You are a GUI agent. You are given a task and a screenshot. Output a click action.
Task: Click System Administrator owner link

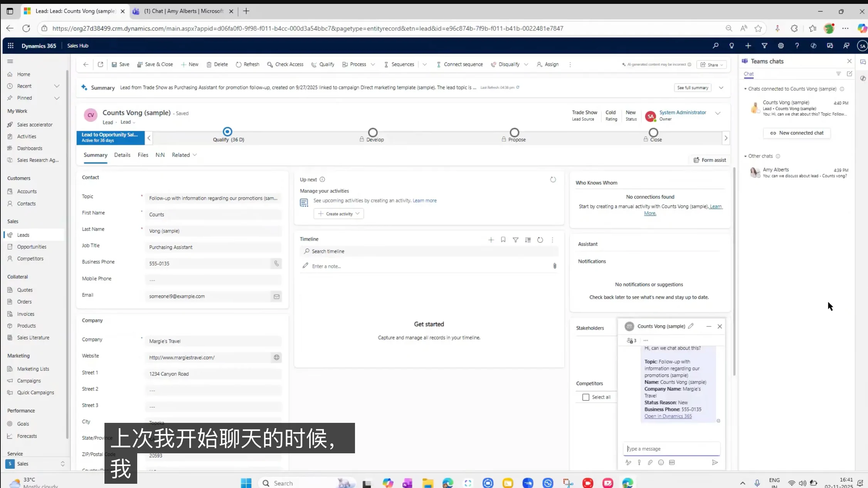coord(683,113)
